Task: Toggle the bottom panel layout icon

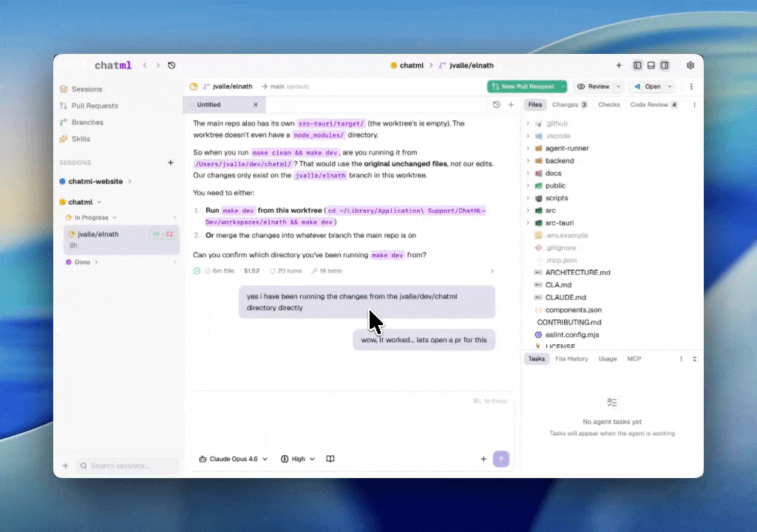Action: pos(651,65)
